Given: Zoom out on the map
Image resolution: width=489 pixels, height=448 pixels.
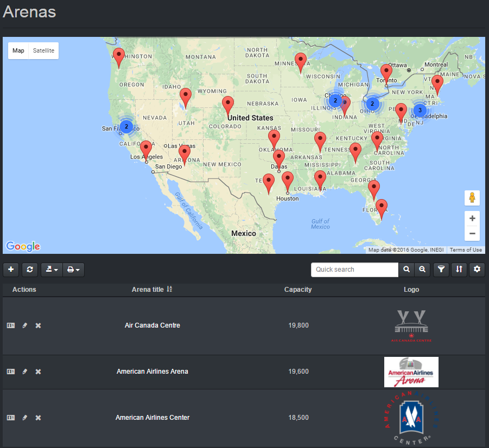Looking at the screenshot, I should click(472, 234).
